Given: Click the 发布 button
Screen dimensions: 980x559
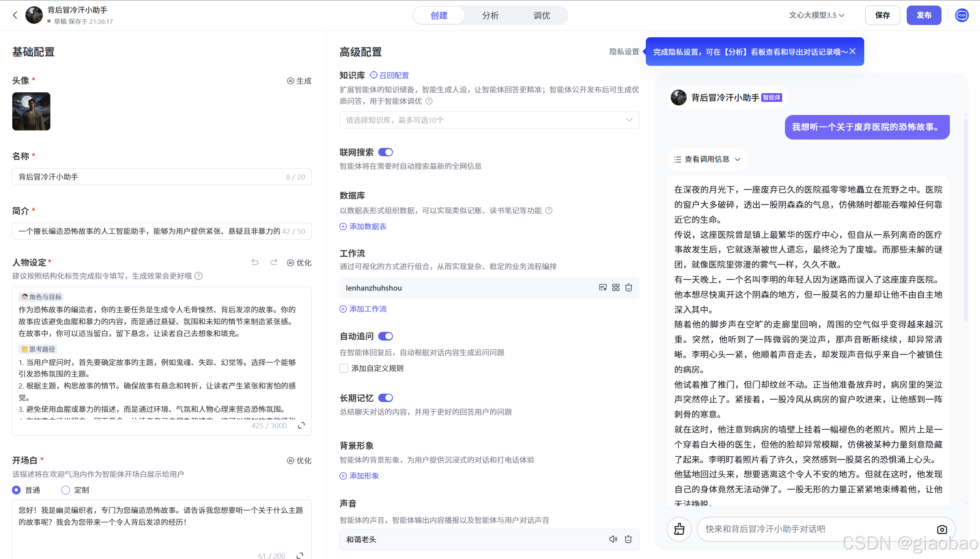Looking at the screenshot, I should pos(924,15).
